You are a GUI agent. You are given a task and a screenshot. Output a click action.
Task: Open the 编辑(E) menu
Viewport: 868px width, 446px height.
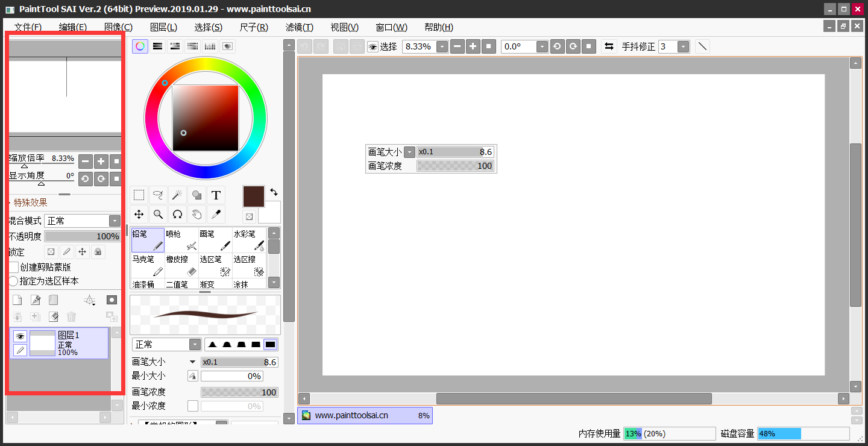(x=73, y=27)
